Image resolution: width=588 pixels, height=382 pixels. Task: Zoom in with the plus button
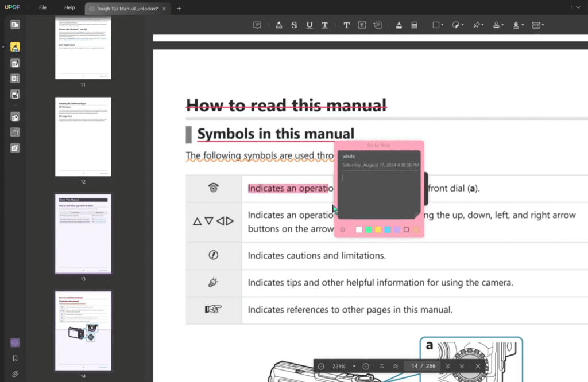(366, 367)
